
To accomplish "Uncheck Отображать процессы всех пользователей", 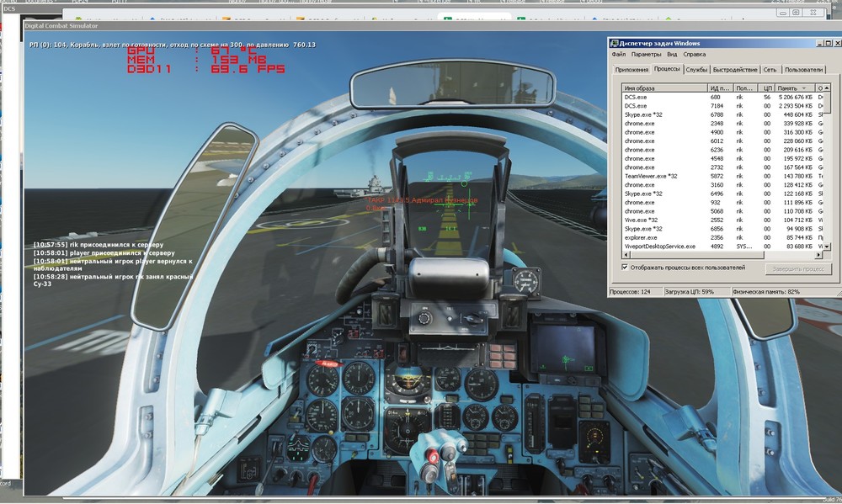I will click(625, 267).
